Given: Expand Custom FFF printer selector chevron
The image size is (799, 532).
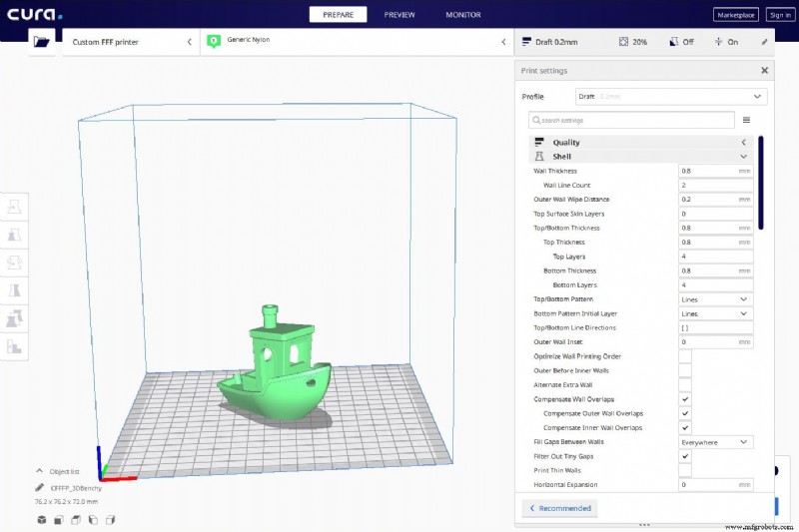Looking at the screenshot, I should click(190, 42).
